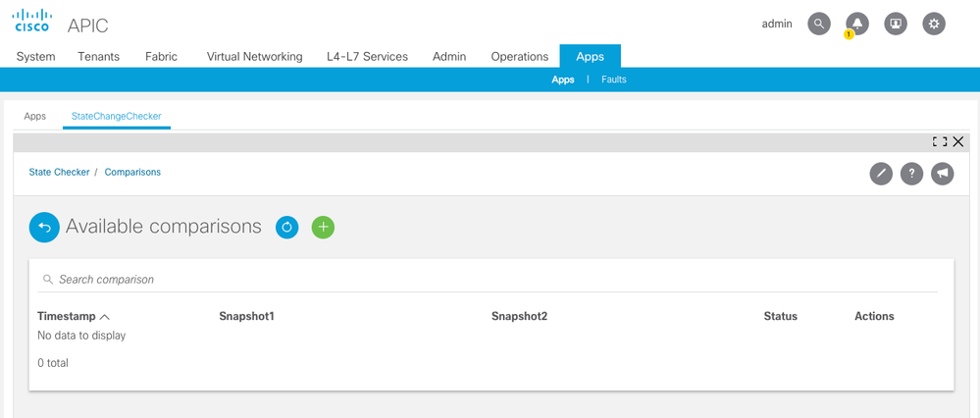980x418 pixels.
Task: Click the Status column header
Action: coord(781,316)
